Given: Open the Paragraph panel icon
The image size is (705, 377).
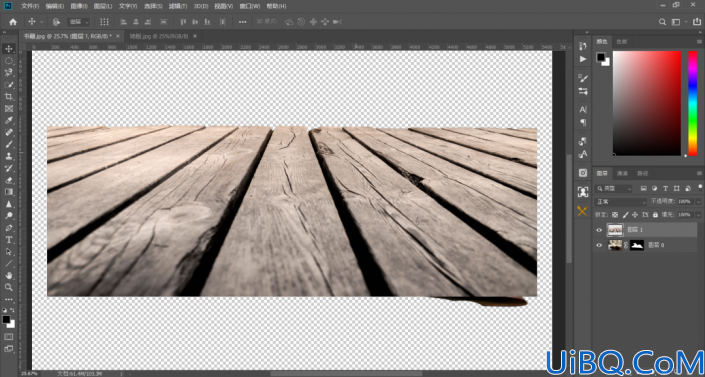Looking at the screenshot, I should tap(583, 122).
